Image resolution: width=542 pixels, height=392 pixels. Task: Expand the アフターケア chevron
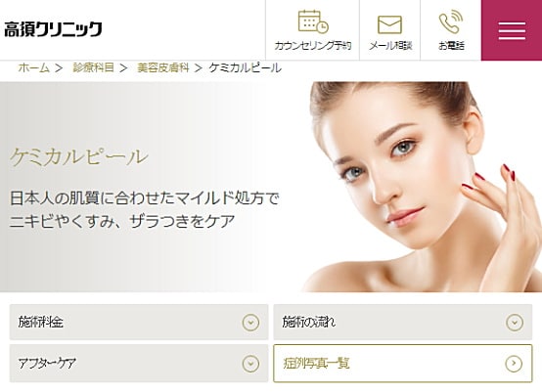coord(250,364)
